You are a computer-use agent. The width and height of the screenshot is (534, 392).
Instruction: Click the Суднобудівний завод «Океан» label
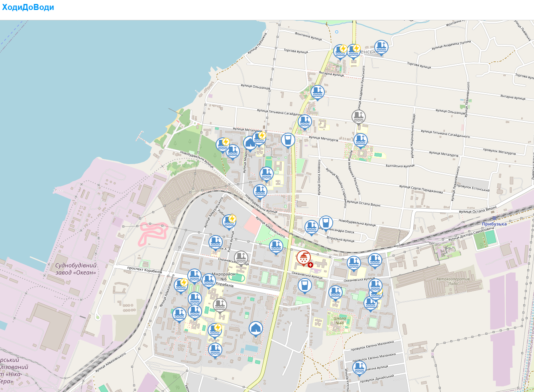76,269
